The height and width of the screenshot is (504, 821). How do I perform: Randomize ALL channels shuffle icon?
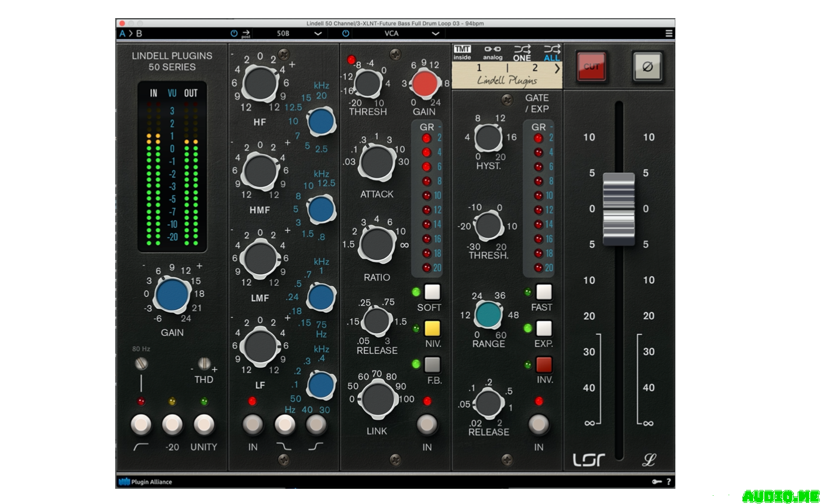(x=551, y=53)
